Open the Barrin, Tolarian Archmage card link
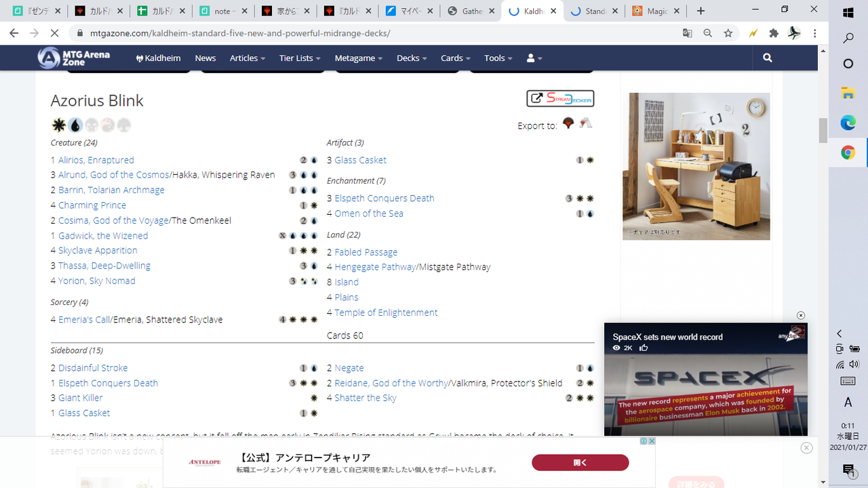 (111, 190)
